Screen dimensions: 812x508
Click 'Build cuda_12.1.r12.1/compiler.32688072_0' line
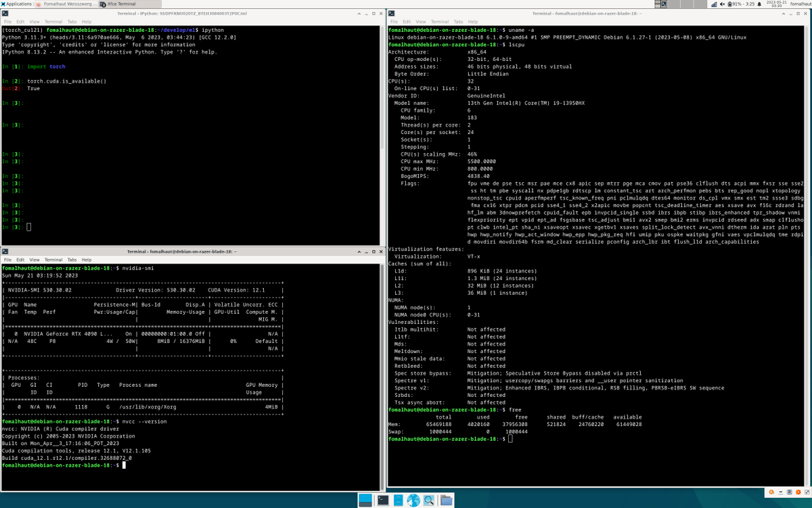(67, 459)
